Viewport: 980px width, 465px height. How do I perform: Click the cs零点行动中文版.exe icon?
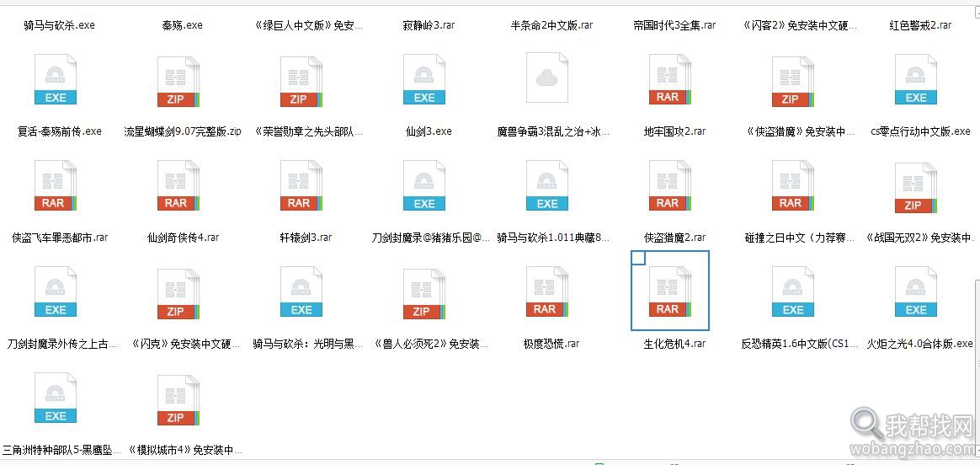(916, 79)
